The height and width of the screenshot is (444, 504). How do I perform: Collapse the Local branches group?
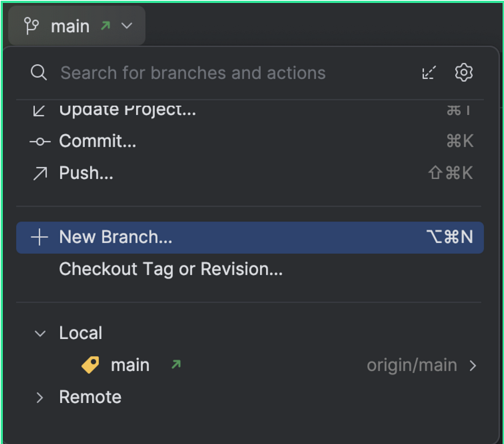[40, 334]
